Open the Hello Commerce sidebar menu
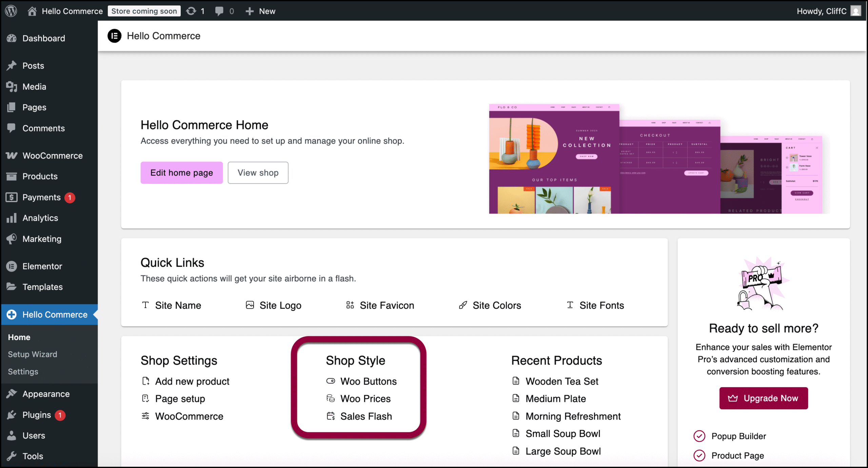868x468 pixels. 50,314
